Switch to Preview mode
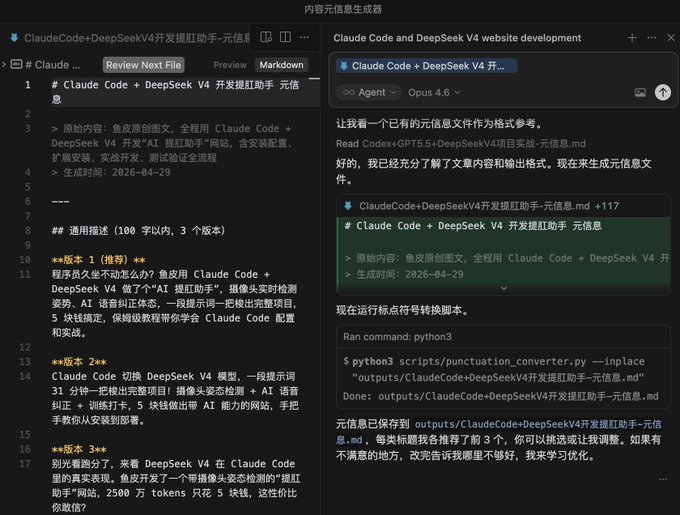This screenshot has height=515, width=680. [230, 65]
